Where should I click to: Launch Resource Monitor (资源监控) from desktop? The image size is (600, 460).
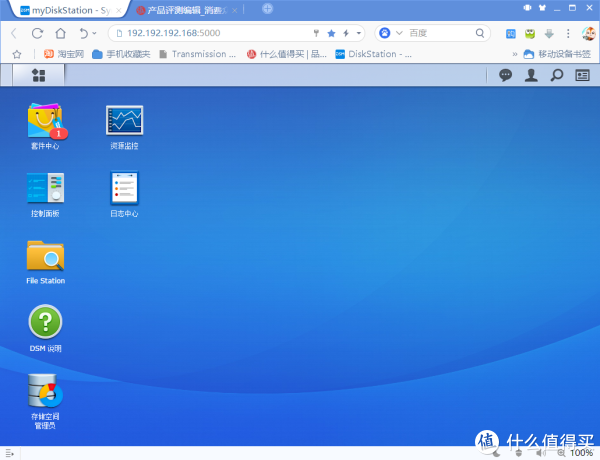coord(125,122)
